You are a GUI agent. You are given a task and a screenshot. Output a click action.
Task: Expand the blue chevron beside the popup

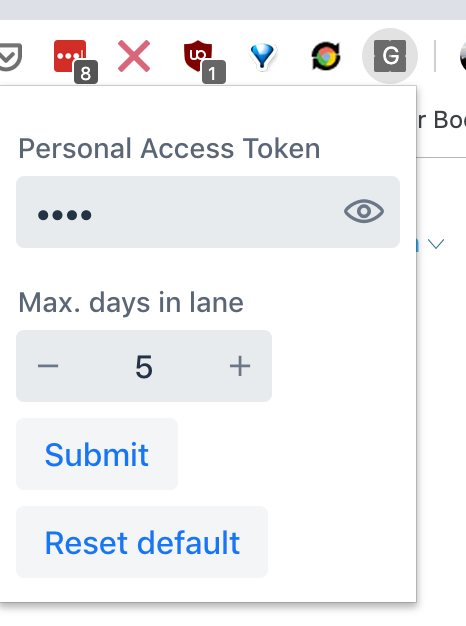coord(436,244)
